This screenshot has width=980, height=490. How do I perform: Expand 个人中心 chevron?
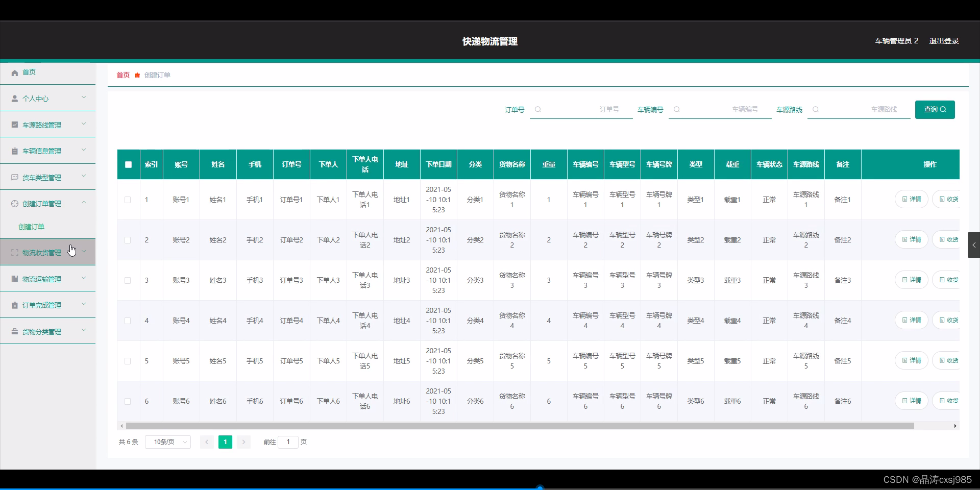[x=84, y=97]
